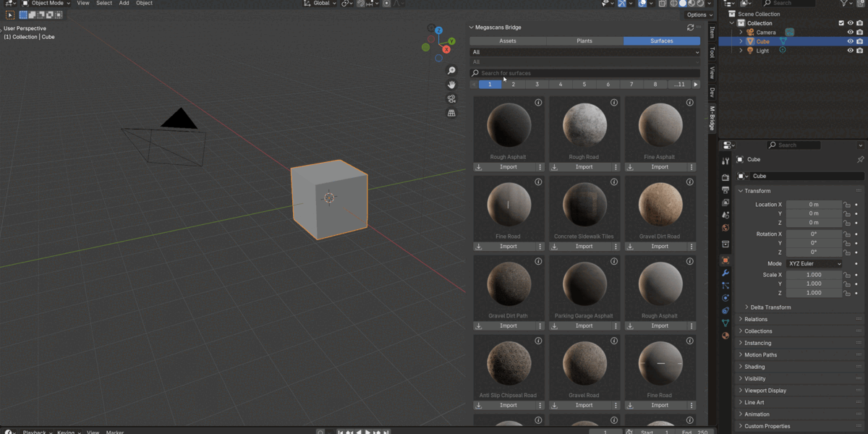Viewport: 868px width, 434px height.
Task: Go to page 5 of surfaces
Action: [x=584, y=85]
